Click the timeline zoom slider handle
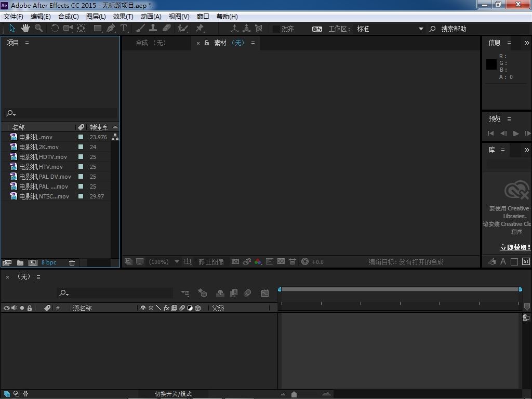Viewport: 532px width, 399px height. click(294, 394)
